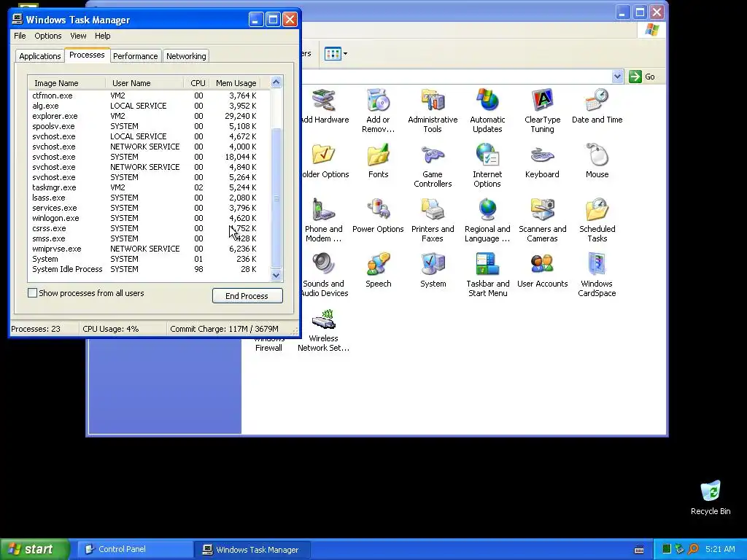This screenshot has height=560, width=747.
Task: Open ClearType Tuning icon
Action: tap(542, 111)
